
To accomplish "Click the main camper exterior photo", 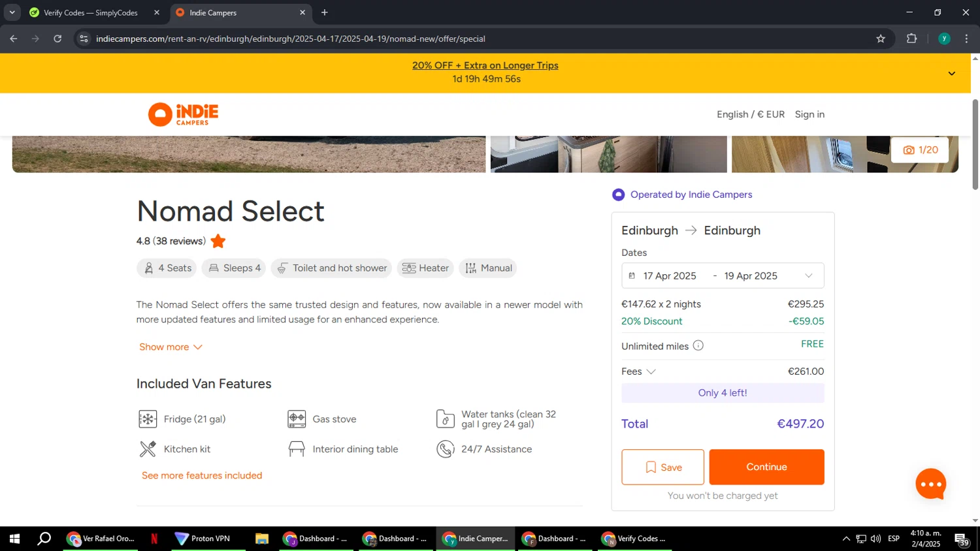I will point(249,154).
